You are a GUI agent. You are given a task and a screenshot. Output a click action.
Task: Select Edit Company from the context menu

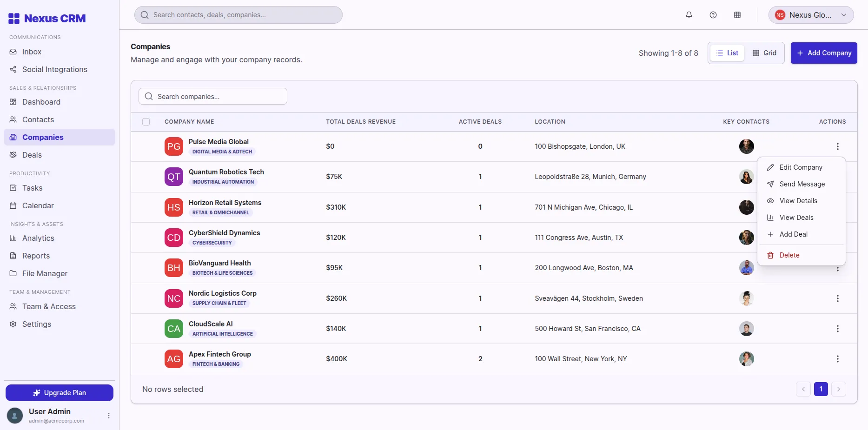tap(802, 167)
